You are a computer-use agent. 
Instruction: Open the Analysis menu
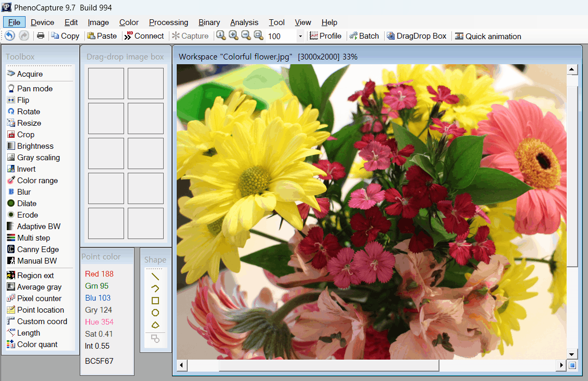pyautogui.click(x=244, y=22)
